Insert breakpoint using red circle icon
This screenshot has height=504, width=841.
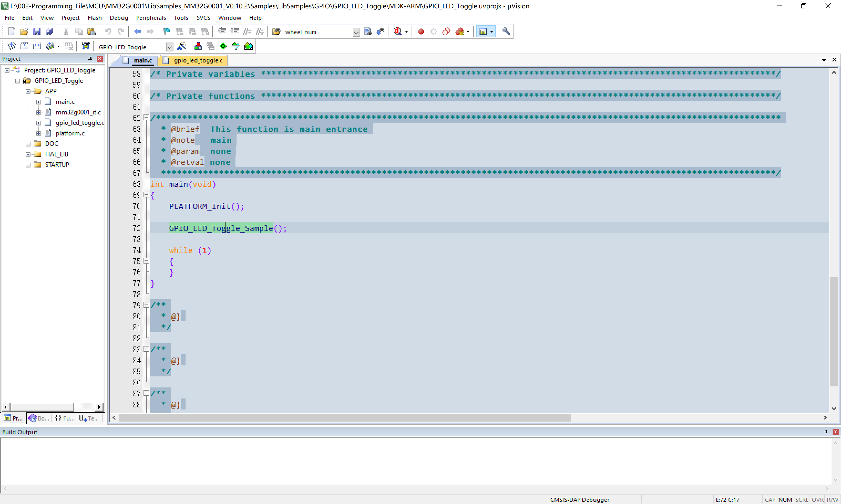coord(421,31)
